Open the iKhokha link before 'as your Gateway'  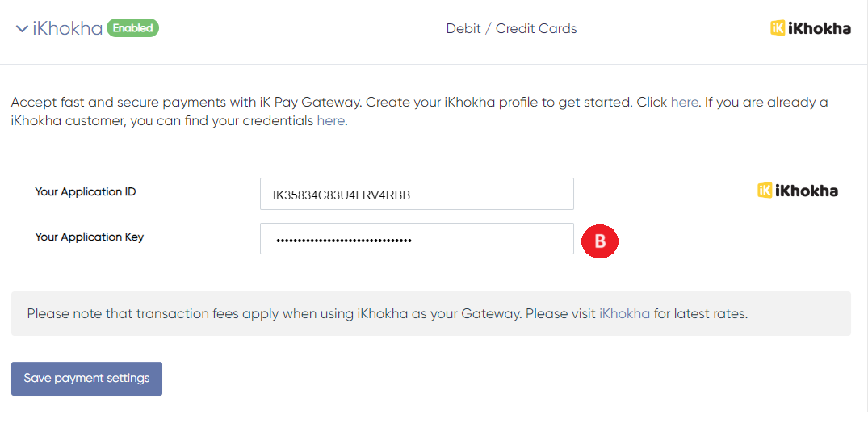pyautogui.click(x=382, y=313)
